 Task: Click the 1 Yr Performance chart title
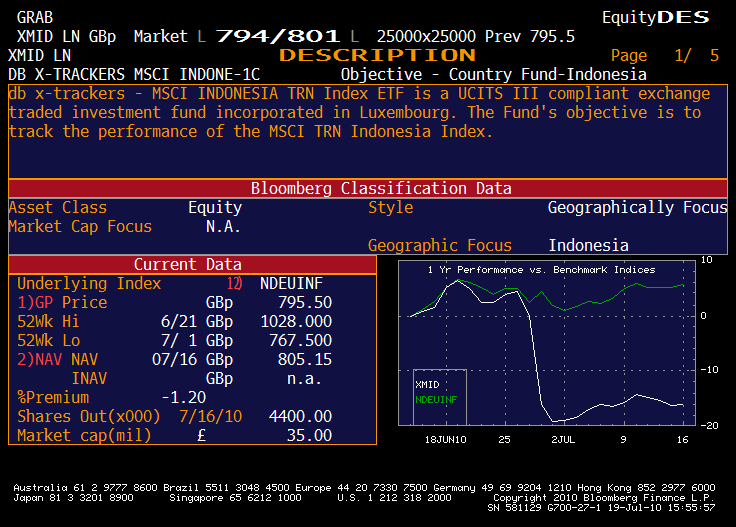tap(542, 270)
